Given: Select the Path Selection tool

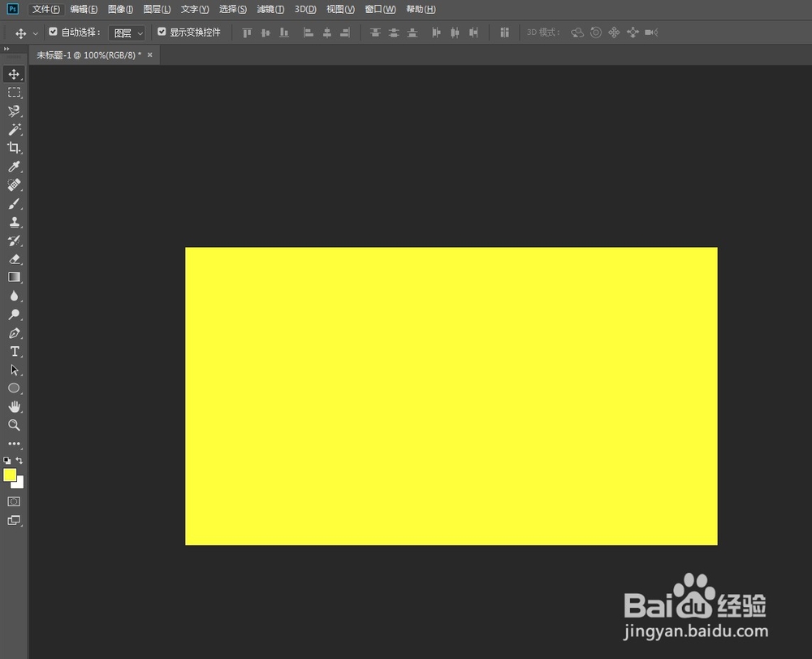Looking at the screenshot, I should [x=14, y=370].
